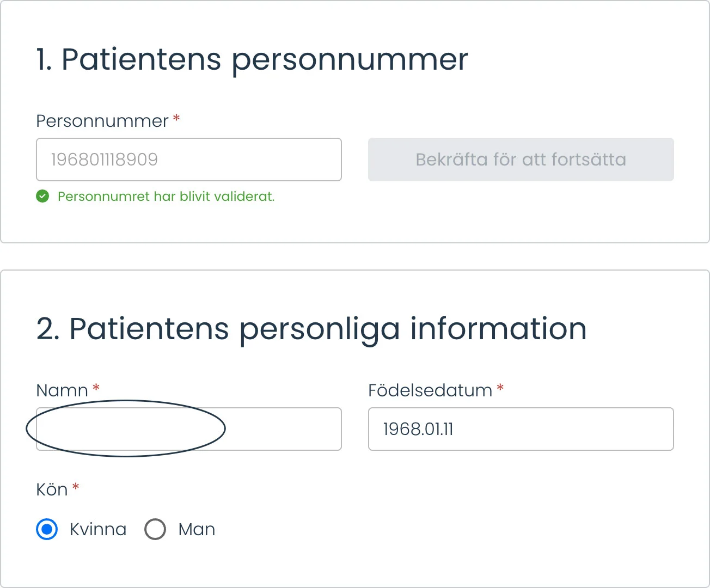The image size is (710, 588).
Task: Focus the empty Namn input field
Action: [x=189, y=429]
